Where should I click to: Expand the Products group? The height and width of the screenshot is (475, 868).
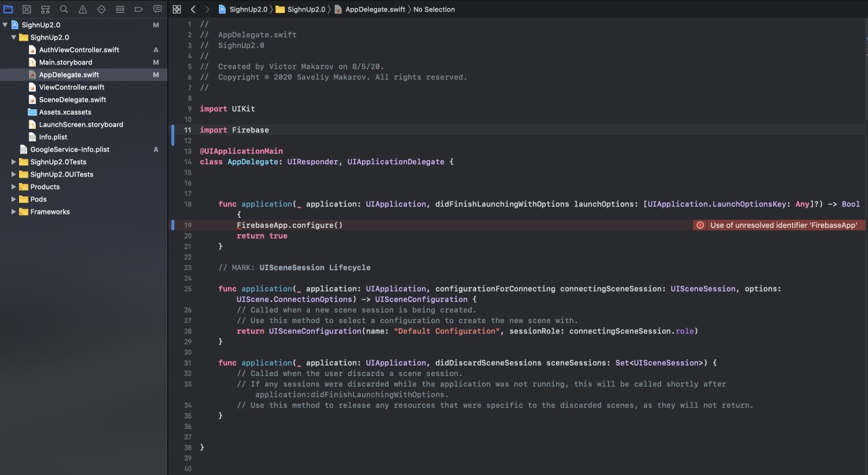(14, 187)
